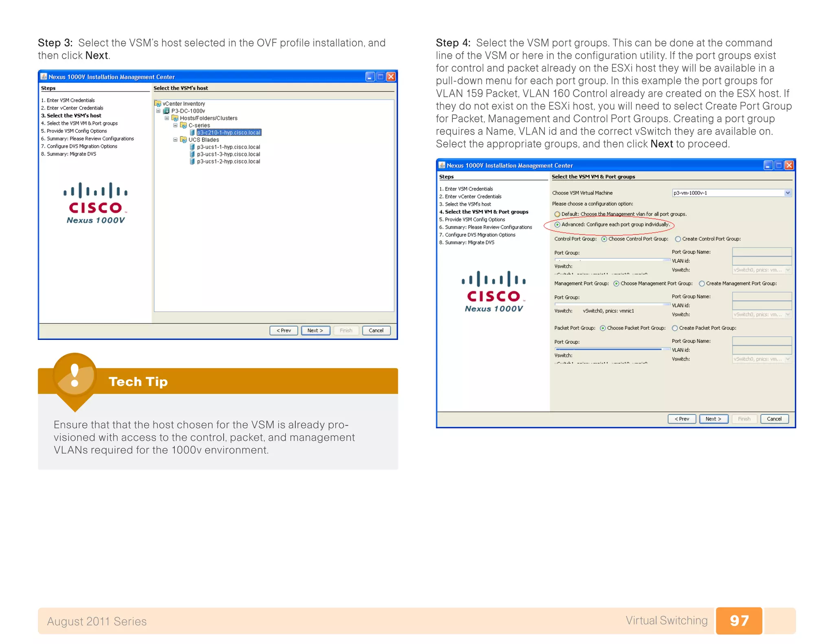This screenshot has width=834, height=644.
Task: Select host p3-ucs1-3-hyp.cisco.local in tree
Action: click(228, 154)
